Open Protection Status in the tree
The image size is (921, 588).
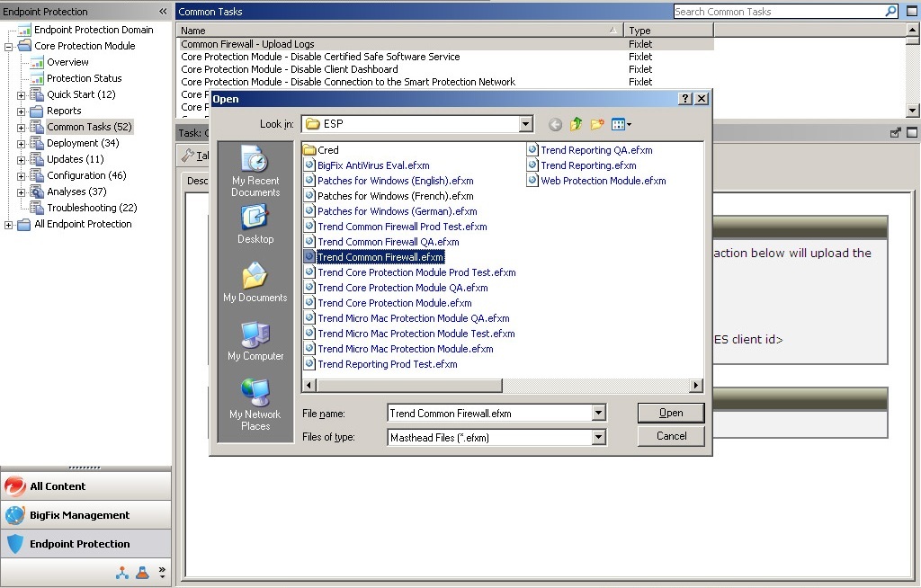click(84, 78)
